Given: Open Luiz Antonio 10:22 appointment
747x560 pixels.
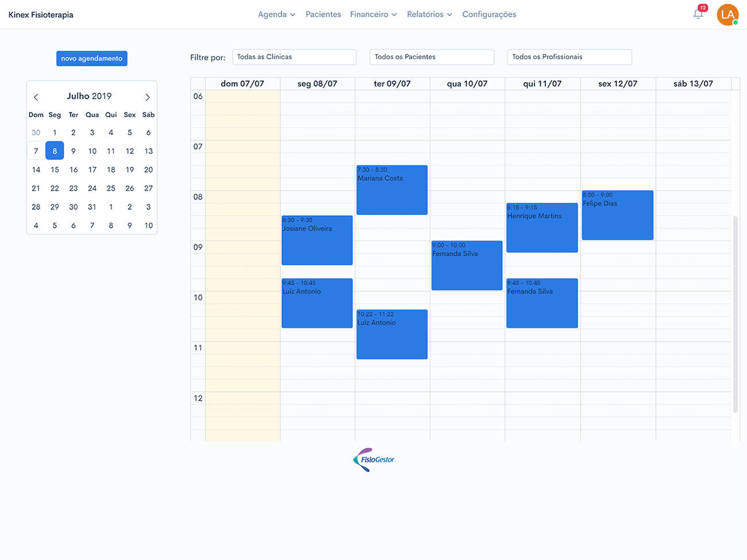Looking at the screenshot, I should coord(392,334).
